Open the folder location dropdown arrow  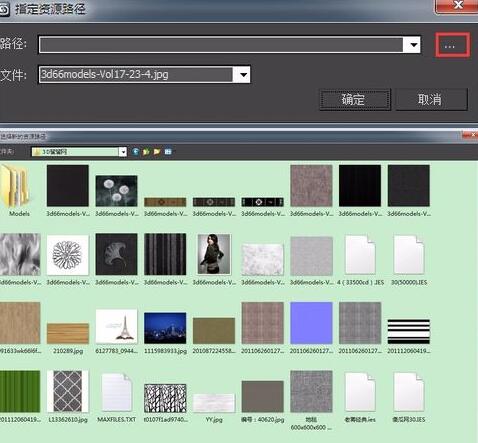tap(123, 152)
